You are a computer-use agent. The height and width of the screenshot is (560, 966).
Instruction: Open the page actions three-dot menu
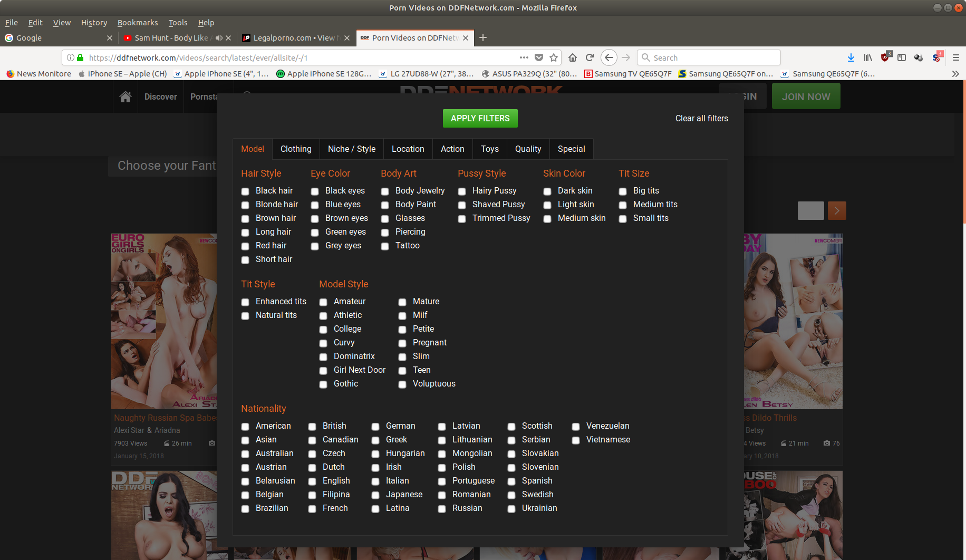pyautogui.click(x=524, y=57)
